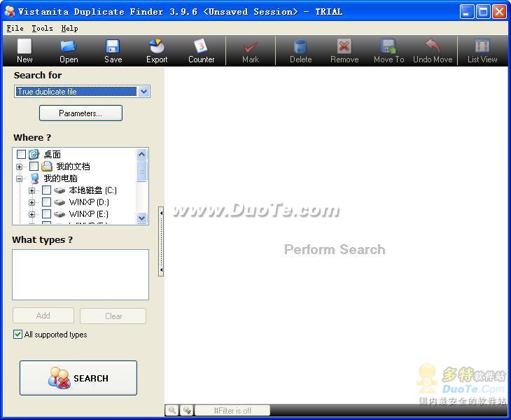Screen dimensions: 511x420
Task: Click the second filter icon in status bar
Action: coord(187,410)
